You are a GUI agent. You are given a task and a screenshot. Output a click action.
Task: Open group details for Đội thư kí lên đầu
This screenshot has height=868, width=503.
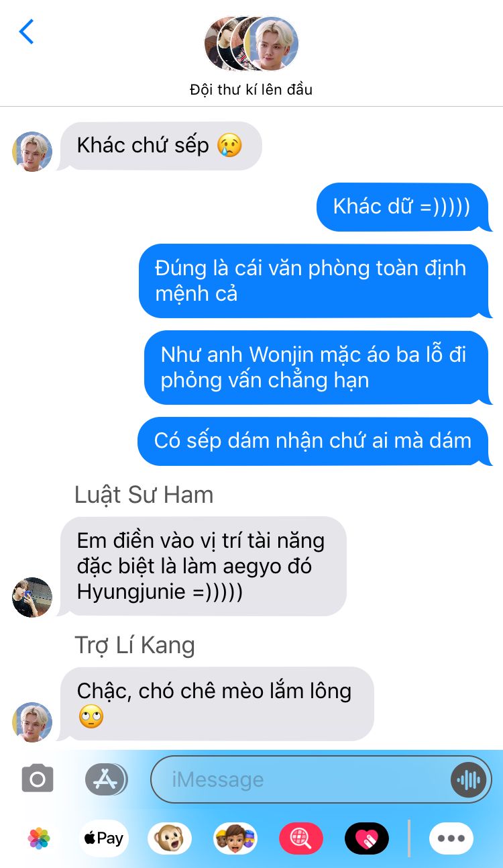point(251,89)
